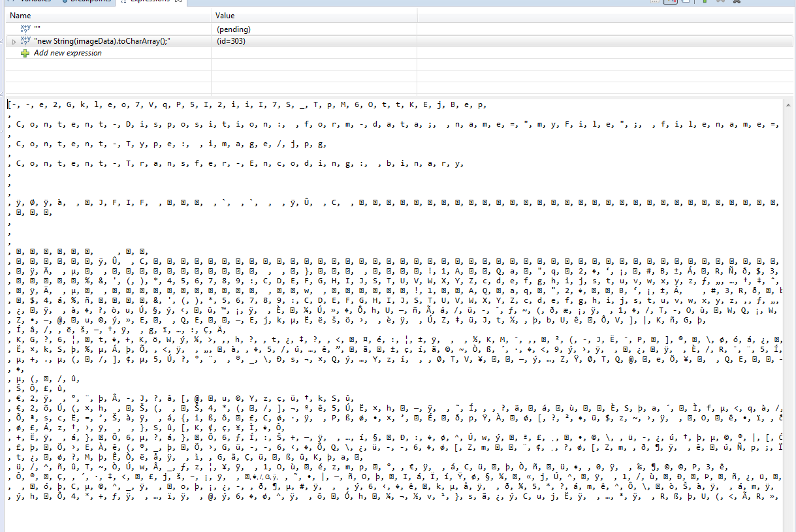Select the "new String(imageData).toCharArray();" row
The image size is (796, 532).
point(401,41)
